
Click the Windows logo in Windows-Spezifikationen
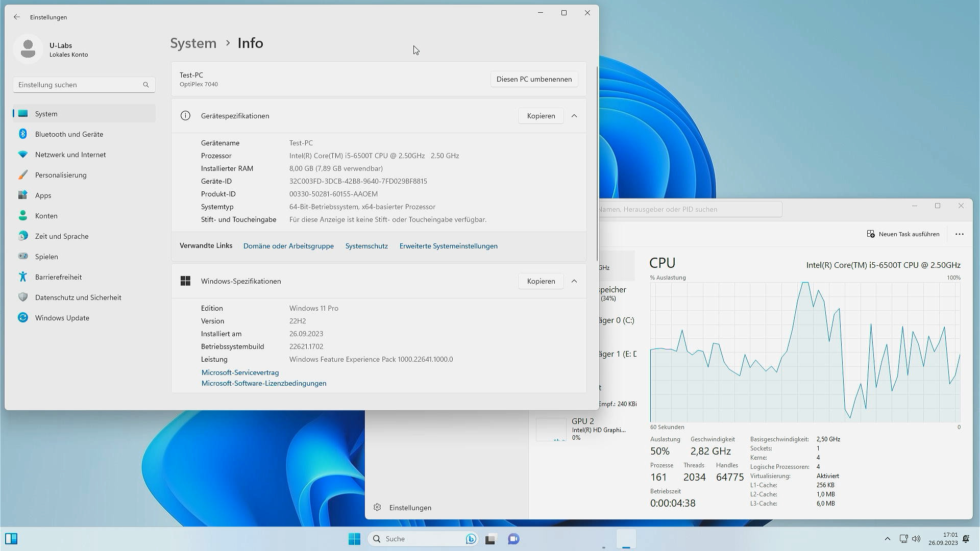185,281
